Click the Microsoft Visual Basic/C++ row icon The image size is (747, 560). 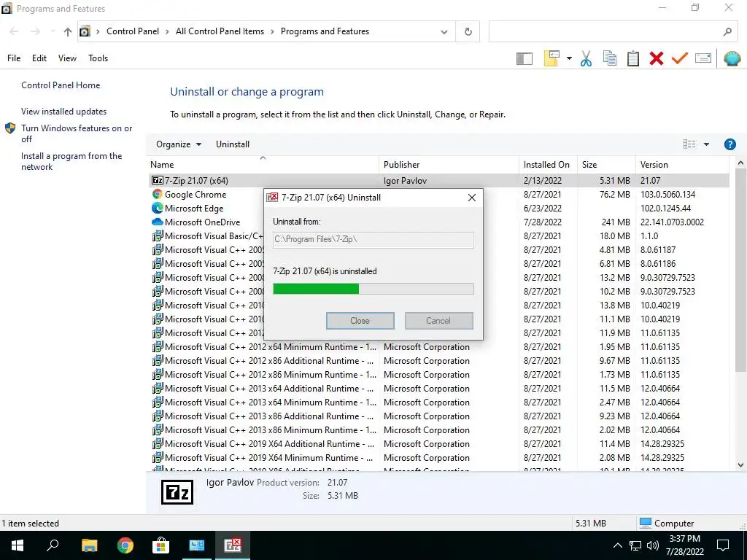pos(158,236)
